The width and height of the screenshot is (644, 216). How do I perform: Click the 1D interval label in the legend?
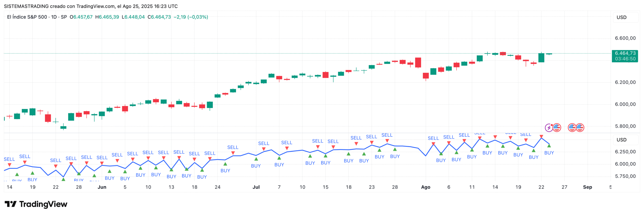tap(54, 17)
